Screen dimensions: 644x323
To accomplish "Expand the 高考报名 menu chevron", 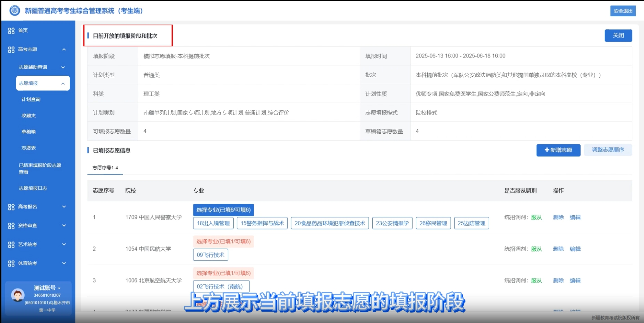I will click(64, 207).
